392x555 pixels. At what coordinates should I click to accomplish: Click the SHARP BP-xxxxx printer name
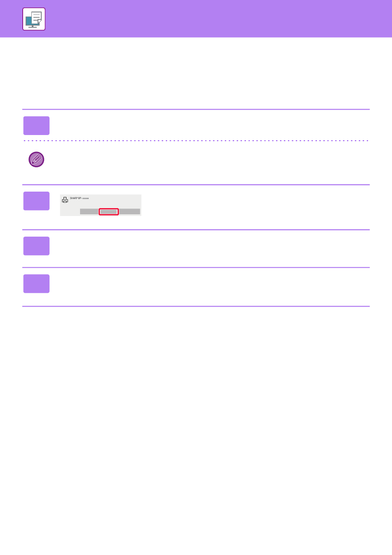pyautogui.click(x=79, y=198)
